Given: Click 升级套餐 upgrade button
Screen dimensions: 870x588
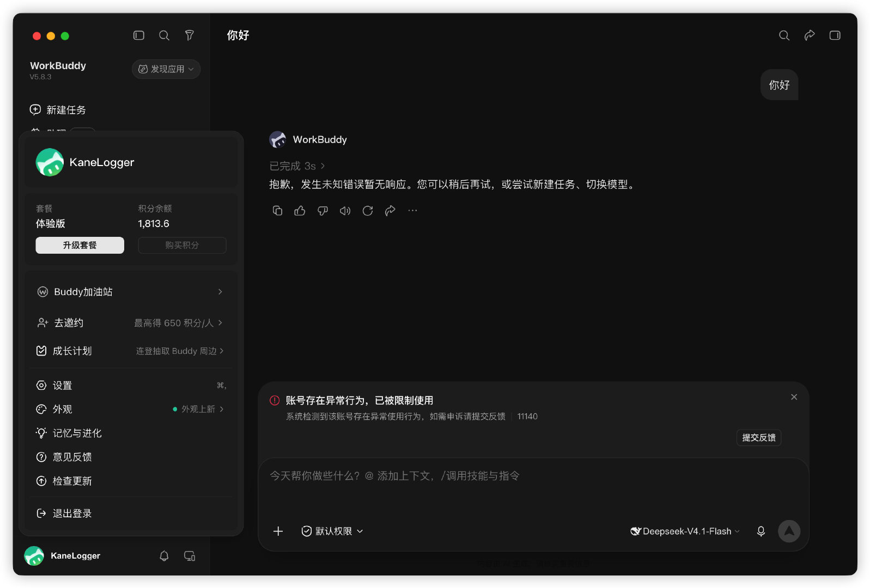Looking at the screenshot, I should [80, 246].
